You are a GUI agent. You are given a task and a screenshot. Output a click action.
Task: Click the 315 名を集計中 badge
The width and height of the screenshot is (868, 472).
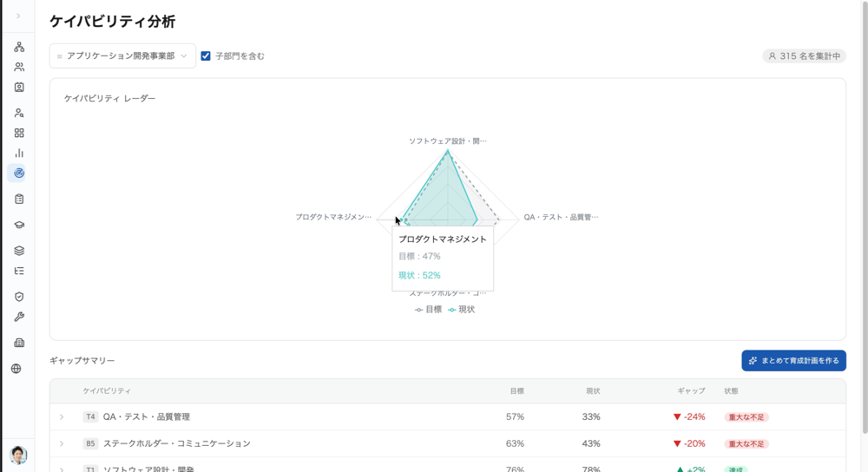(x=804, y=56)
